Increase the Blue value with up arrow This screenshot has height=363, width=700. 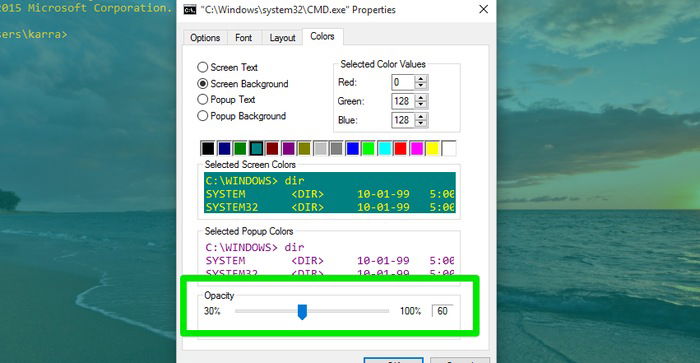(421, 117)
